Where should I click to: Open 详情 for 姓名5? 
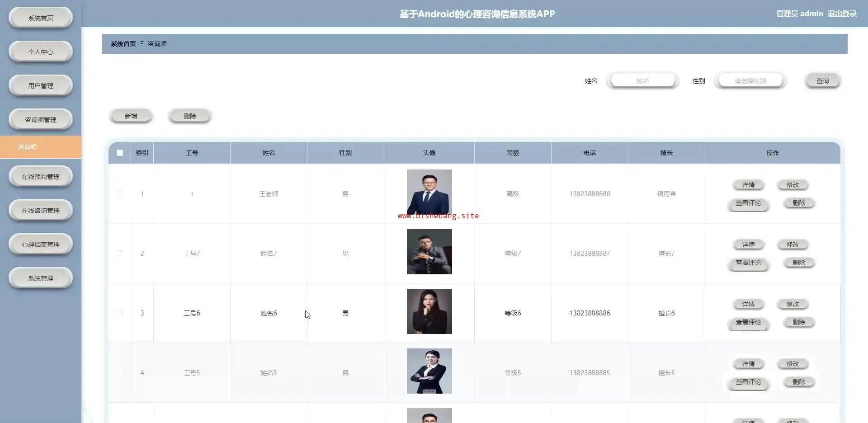(x=748, y=364)
